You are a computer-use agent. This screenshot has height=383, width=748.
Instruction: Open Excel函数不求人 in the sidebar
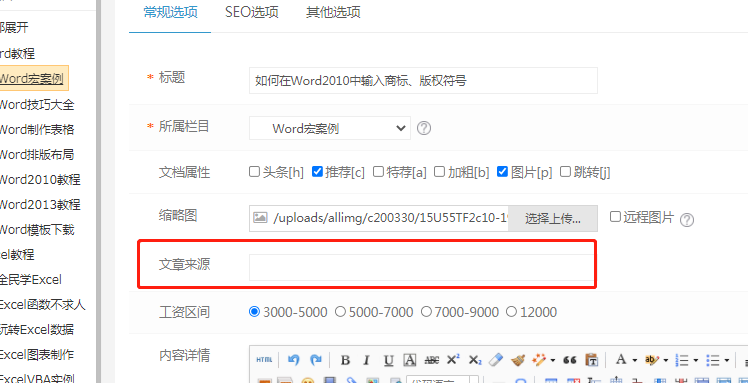42,304
